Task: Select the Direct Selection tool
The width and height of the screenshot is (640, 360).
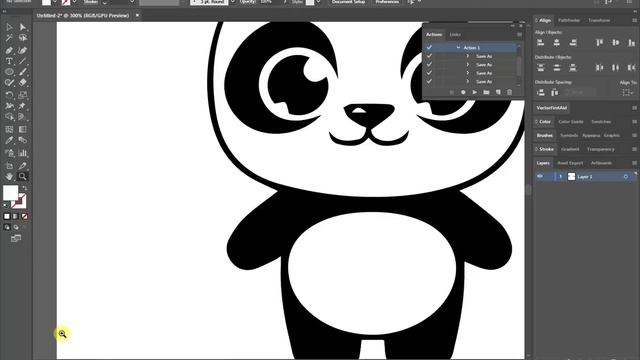Action: point(23,27)
